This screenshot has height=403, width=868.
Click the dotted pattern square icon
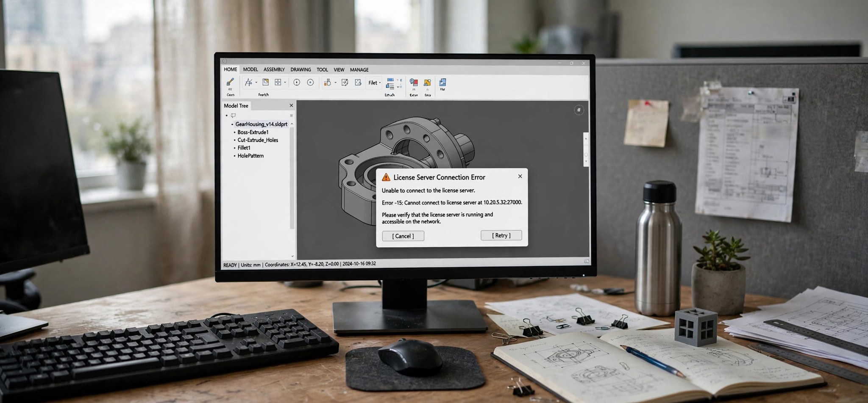(x=358, y=82)
